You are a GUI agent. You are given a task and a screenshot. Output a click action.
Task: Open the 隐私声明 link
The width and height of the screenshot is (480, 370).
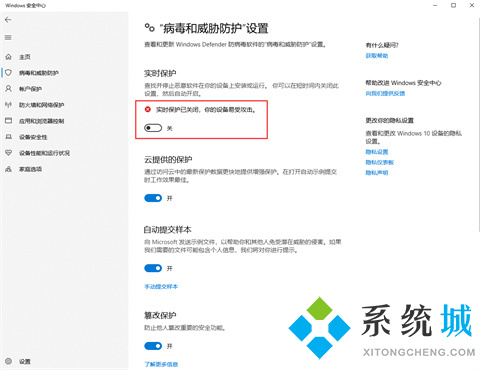[x=377, y=173]
